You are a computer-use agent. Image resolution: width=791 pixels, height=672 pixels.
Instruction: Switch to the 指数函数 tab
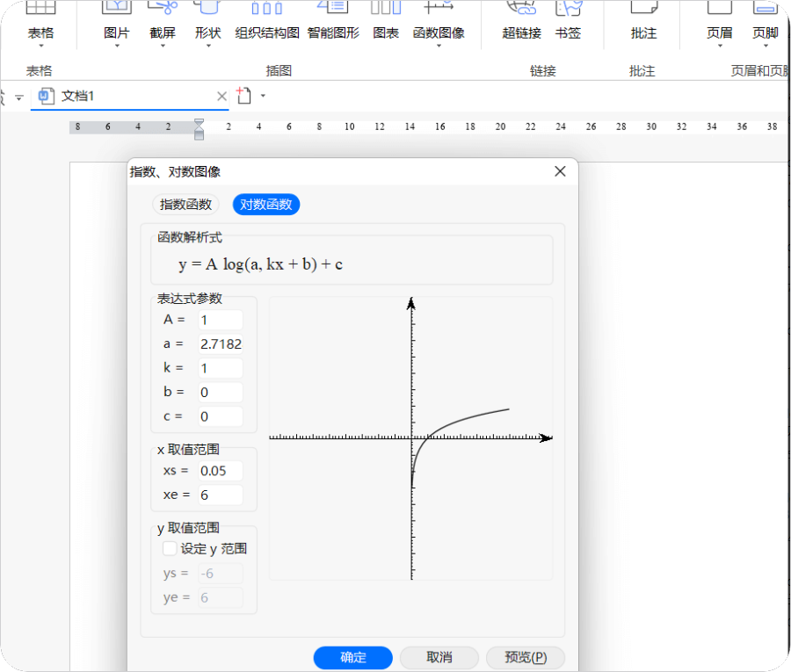tap(186, 204)
